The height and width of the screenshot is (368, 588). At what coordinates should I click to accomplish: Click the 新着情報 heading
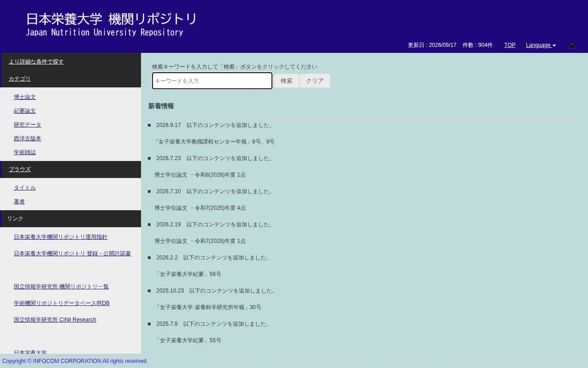pos(161,106)
